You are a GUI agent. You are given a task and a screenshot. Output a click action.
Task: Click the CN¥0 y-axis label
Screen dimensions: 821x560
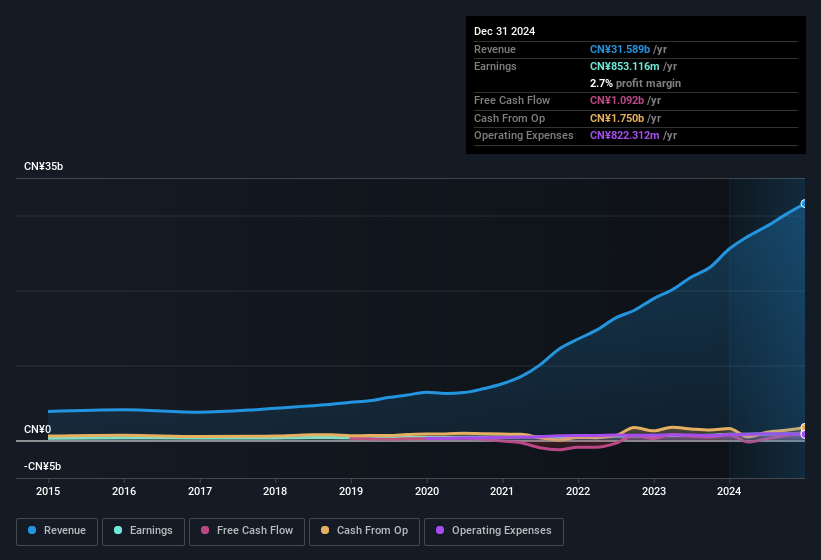pos(38,429)
